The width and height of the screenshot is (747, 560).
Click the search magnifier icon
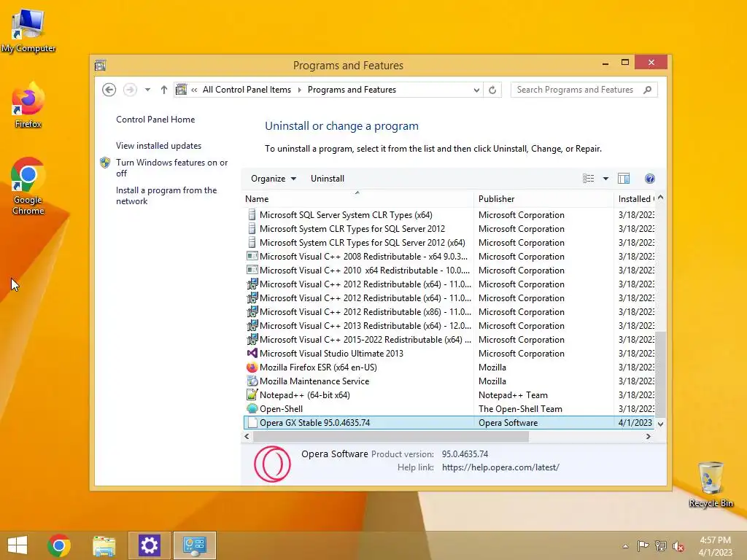[648, 90]
